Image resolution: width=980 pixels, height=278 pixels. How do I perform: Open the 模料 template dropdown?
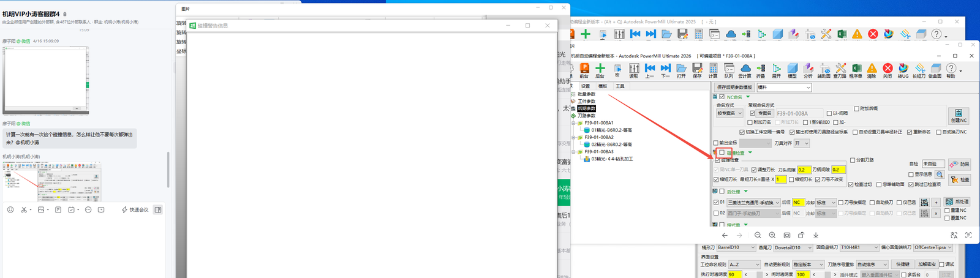(x=784, y=88)
